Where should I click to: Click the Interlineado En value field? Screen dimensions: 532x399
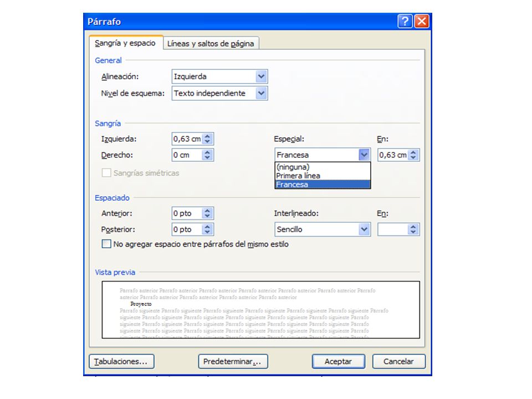click(393, 229)
